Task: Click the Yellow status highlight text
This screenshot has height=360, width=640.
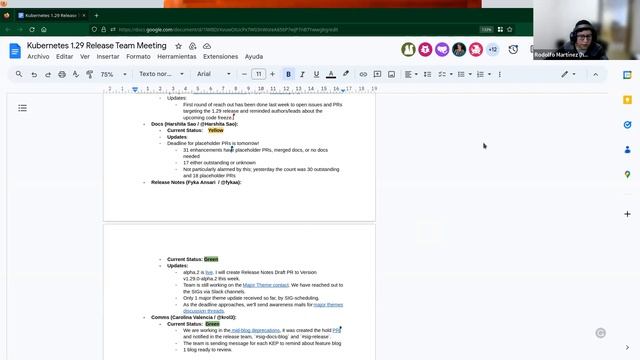Action: 216,130
